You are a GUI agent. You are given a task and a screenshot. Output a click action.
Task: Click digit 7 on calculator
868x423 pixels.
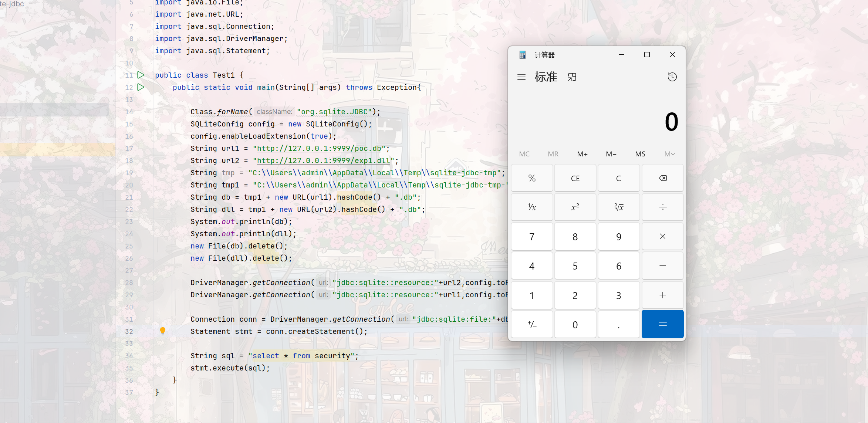[x=532, y=236]
